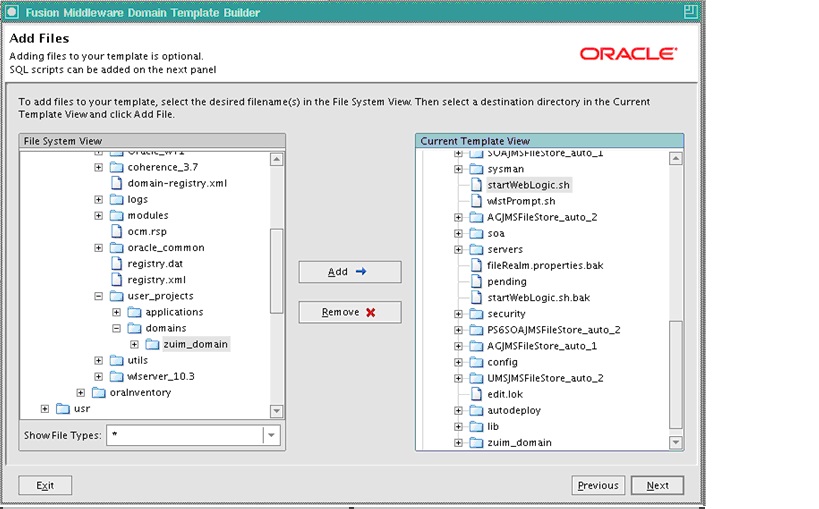
Task: Click the sysman folder icon
Action: pos(476,169)
